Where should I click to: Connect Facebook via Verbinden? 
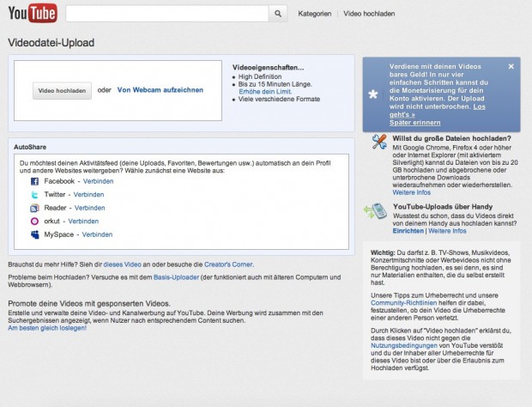pos(99,181)
